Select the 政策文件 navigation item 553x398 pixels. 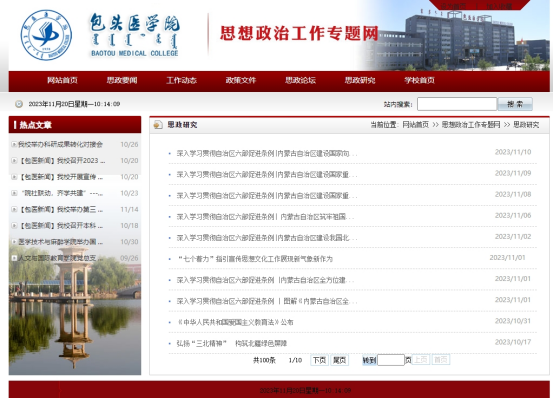tap(241, 80)
